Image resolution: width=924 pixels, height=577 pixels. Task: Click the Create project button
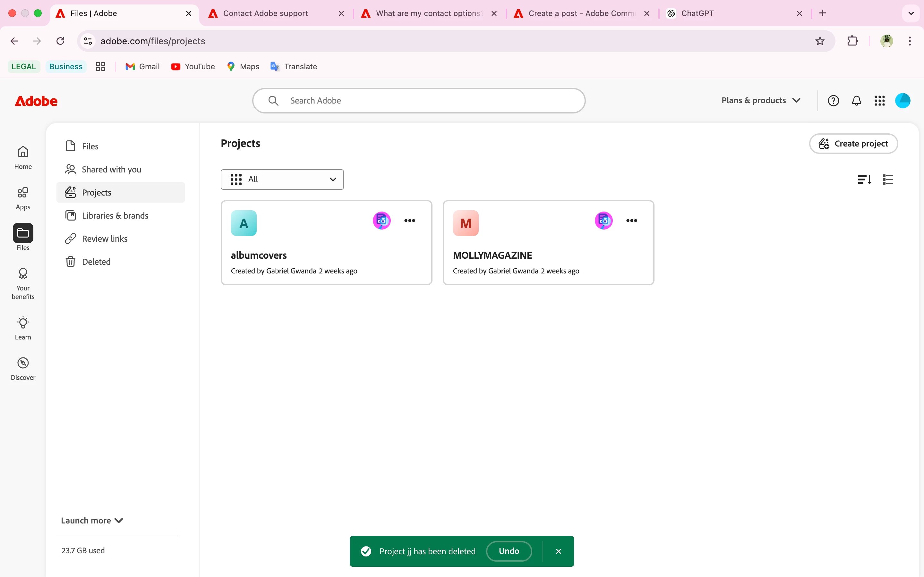click(853, 144)
